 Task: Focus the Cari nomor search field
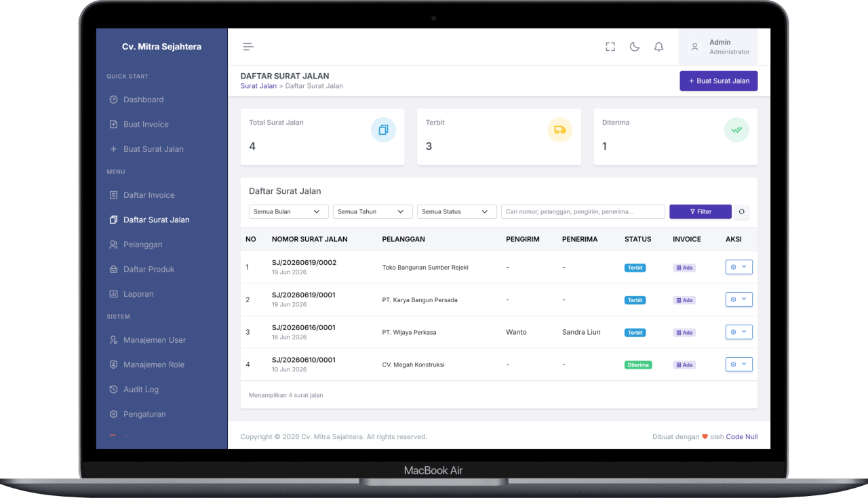(x=583, y=211)
